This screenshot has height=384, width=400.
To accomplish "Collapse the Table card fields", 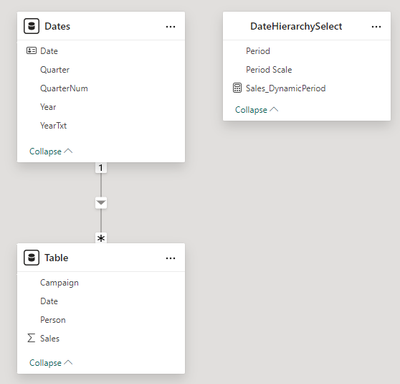I will coord(51,363).
